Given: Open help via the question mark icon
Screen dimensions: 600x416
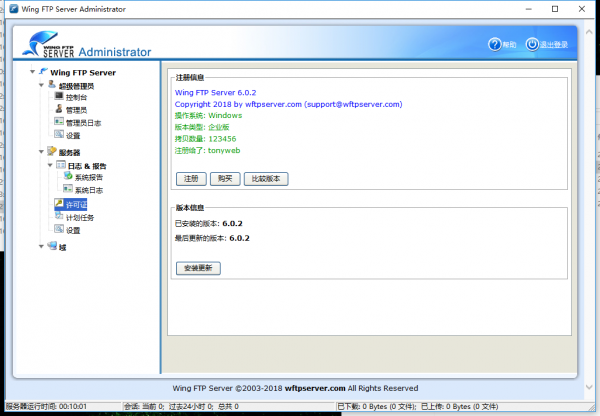Looking at the screenshot, I should coord(494,44).
